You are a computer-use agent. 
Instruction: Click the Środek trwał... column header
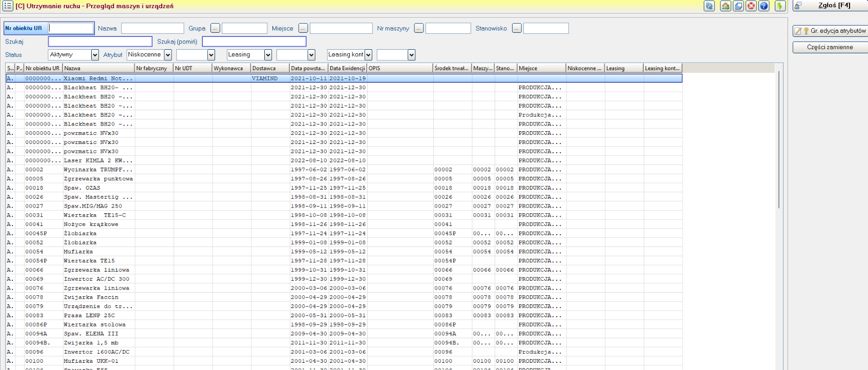[x=453, y=68]
